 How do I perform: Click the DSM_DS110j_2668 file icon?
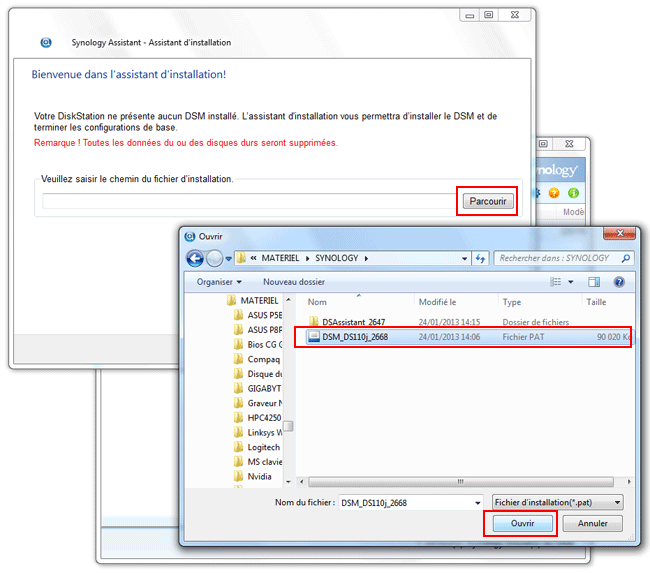[x=314, y=338]
